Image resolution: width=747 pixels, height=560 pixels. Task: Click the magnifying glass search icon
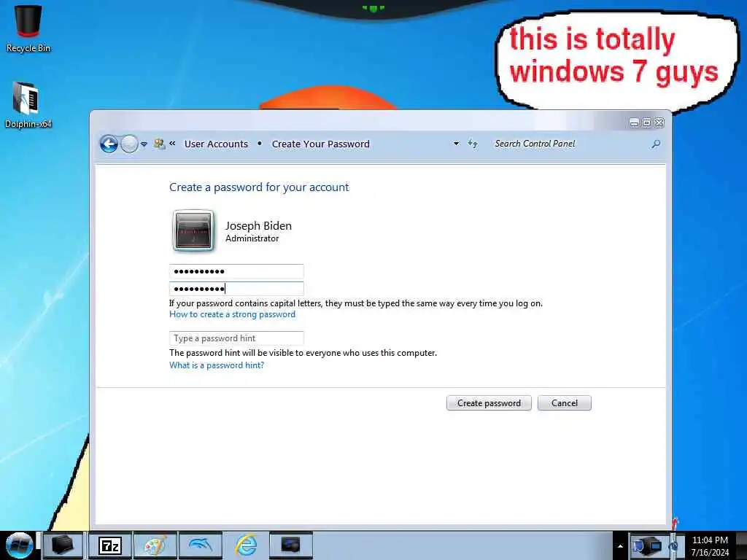pos(656,144)
